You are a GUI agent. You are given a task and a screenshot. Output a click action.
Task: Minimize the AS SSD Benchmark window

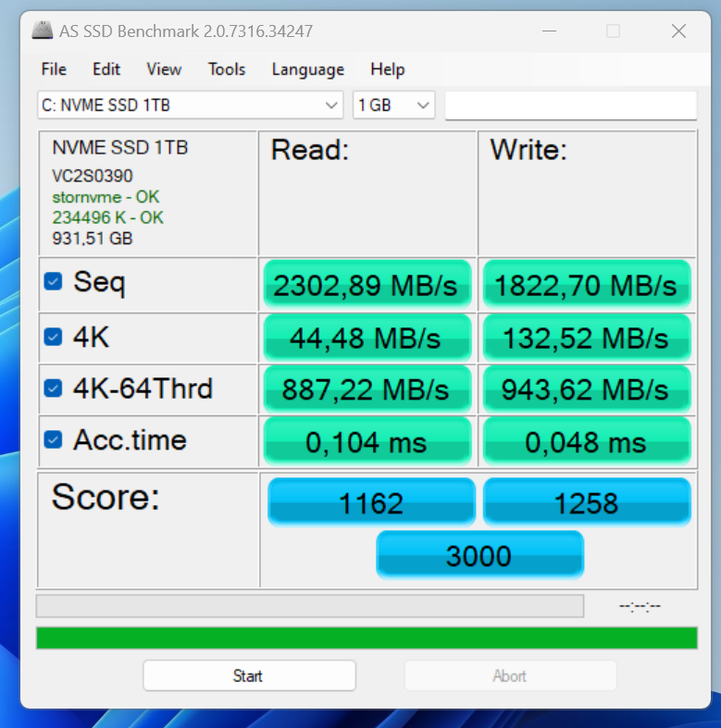(x=549, y=31)
